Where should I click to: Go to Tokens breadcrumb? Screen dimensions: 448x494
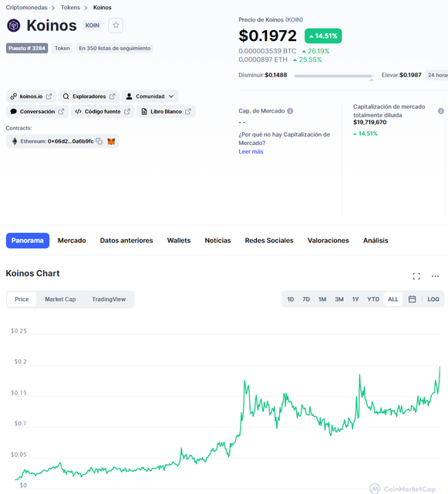pos(70,8)
